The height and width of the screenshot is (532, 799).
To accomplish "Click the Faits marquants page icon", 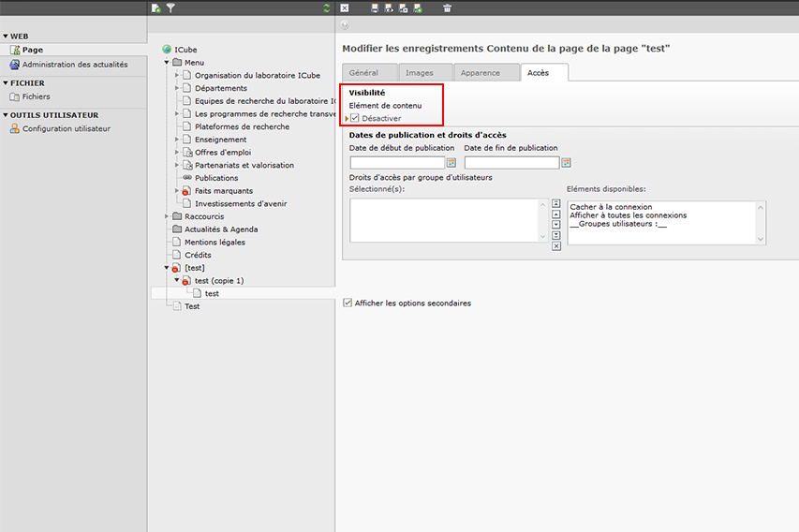I will tap(186, 190).
